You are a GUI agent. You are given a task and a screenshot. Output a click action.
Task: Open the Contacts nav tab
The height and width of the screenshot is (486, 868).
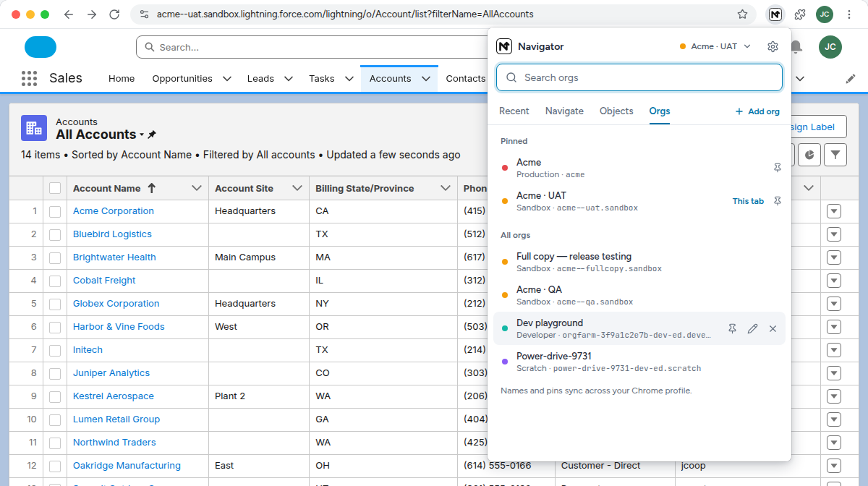(466, 78)
